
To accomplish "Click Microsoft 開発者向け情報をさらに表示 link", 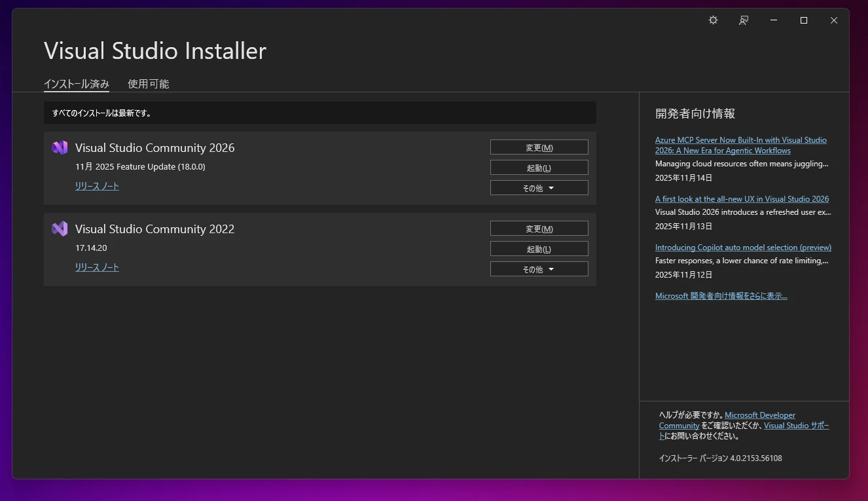I will click(721, 295).
